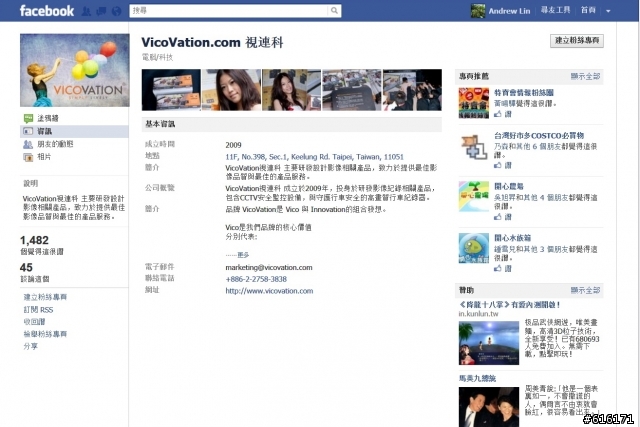Open Andrew Lin profile name link
This screenshot has width=640, height=427.
click(509, 11)
